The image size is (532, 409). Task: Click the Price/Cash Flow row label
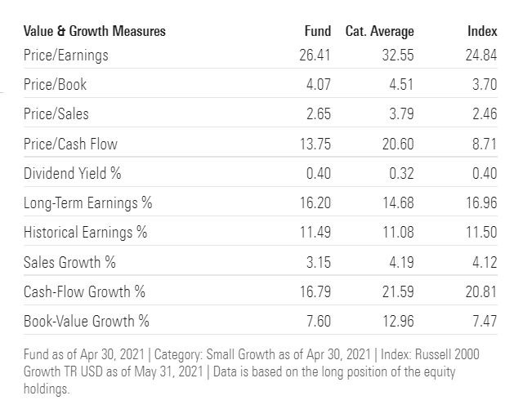click(x=70, y=144)
